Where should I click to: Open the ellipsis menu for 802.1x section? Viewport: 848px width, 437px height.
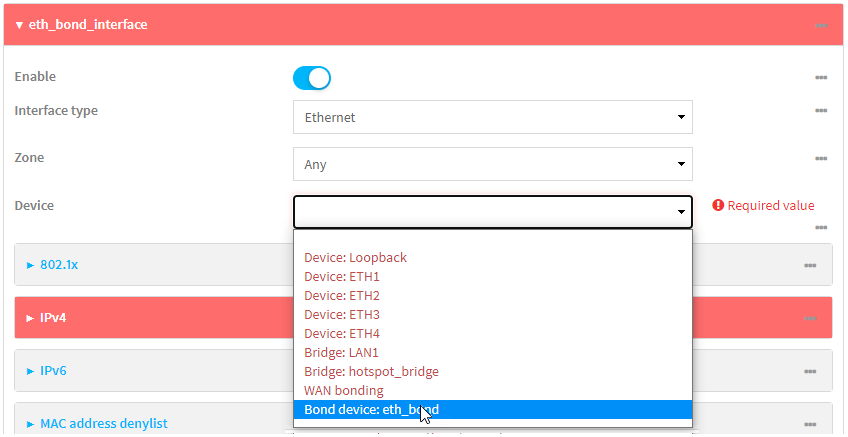tap(810, 265)
